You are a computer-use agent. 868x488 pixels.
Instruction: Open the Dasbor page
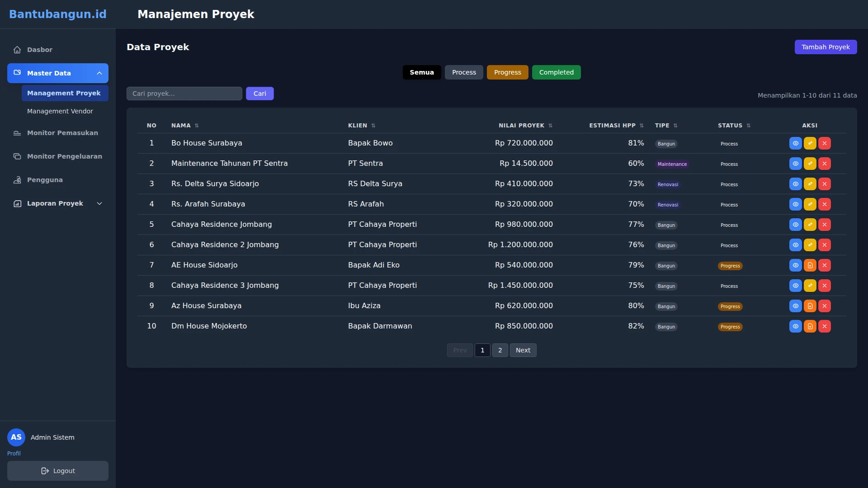[x=58, y=50]
